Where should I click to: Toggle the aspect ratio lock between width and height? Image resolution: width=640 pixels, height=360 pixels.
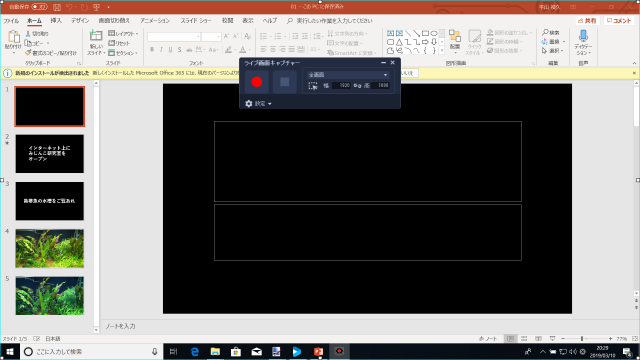tap(357, 85)
